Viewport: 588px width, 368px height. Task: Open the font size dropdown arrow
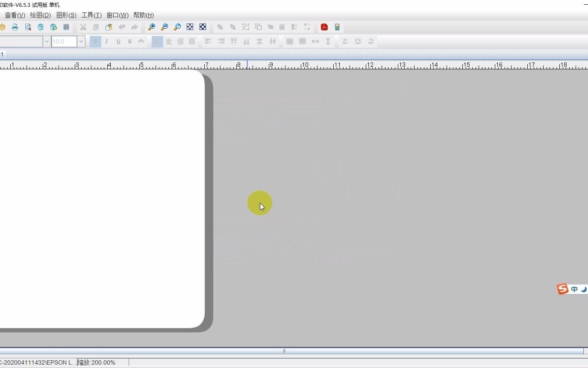[81, 42]
